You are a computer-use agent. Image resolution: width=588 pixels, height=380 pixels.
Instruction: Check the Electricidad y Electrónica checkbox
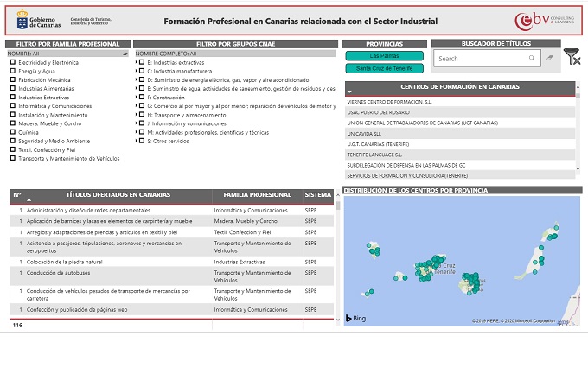pyautogui.click(x=13, y=62)
